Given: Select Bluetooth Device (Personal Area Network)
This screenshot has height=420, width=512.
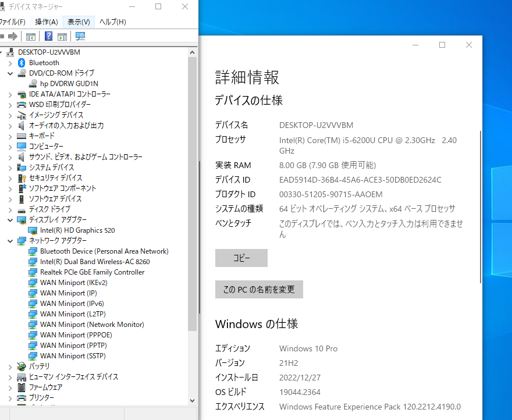Looking at the screenshot, I should 104,251.
